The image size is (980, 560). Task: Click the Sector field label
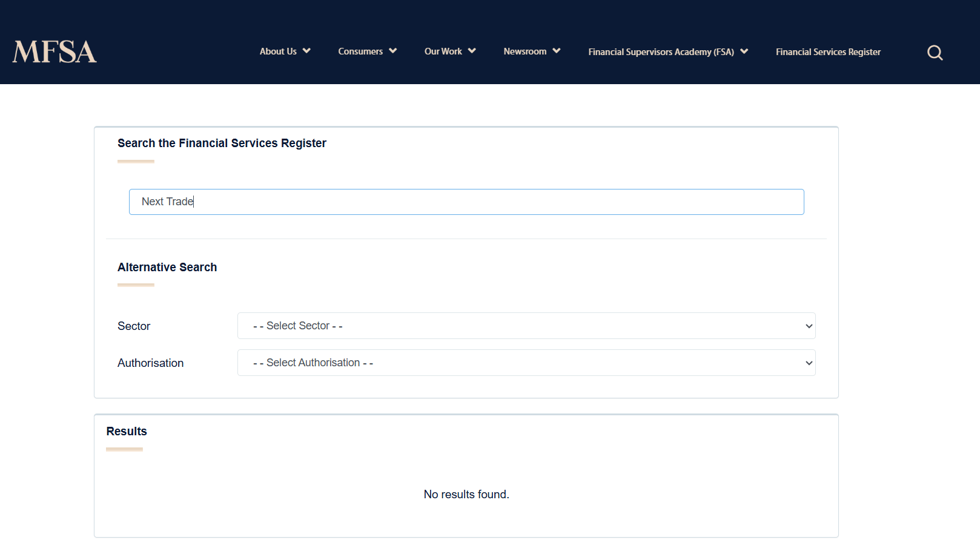(134, 326)
